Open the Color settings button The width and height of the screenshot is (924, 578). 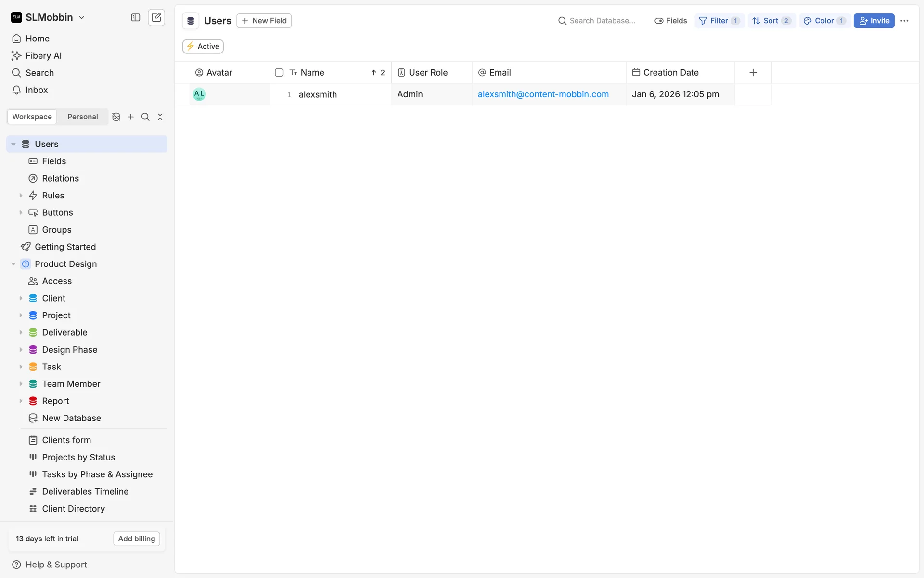[824, 21]
